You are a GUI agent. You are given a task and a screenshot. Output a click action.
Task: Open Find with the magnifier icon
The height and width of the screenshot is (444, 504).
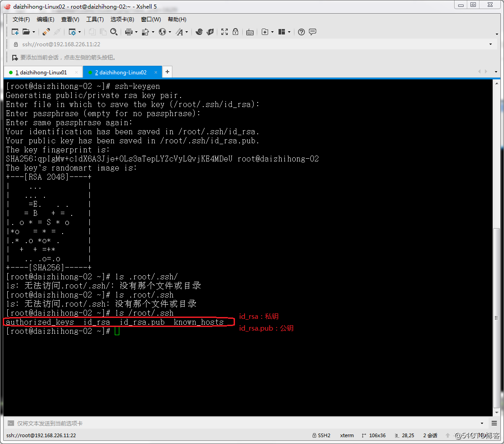(x=114, y=32)
